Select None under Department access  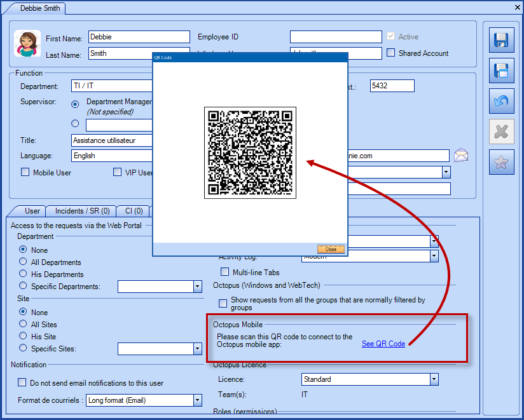click(23, 250)
